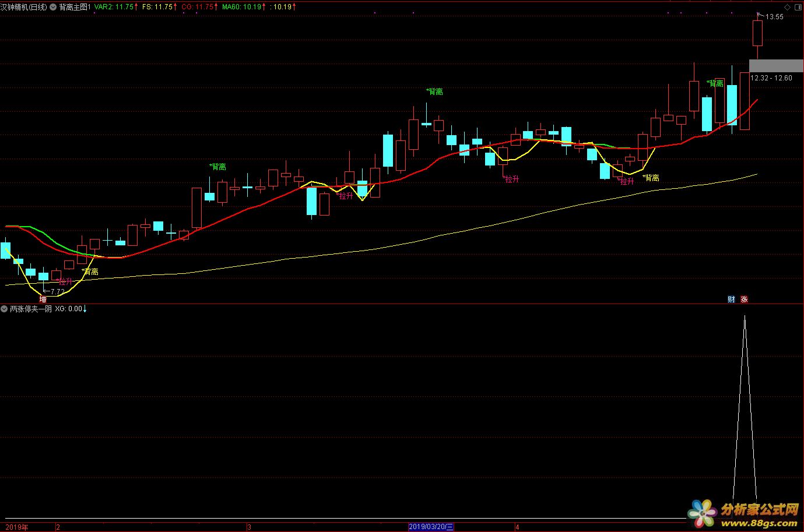Viewport: 804px width, 532px height.
Task: Click the VAR2: 11.75 indicator value
Action: tap(115, 7)
